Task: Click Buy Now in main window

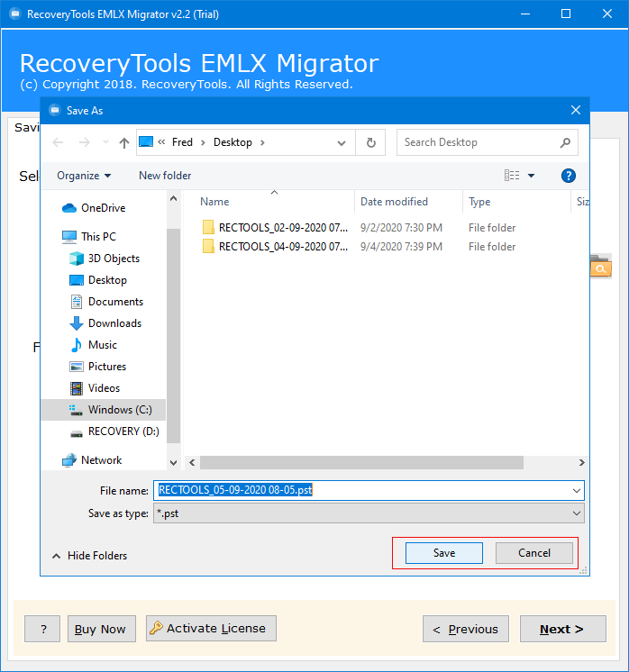Action: [102, 629]
